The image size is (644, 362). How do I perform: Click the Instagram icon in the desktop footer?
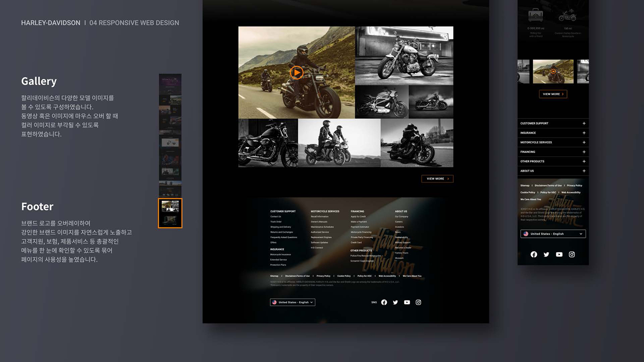pyautogui.click(x=418, y=302)
